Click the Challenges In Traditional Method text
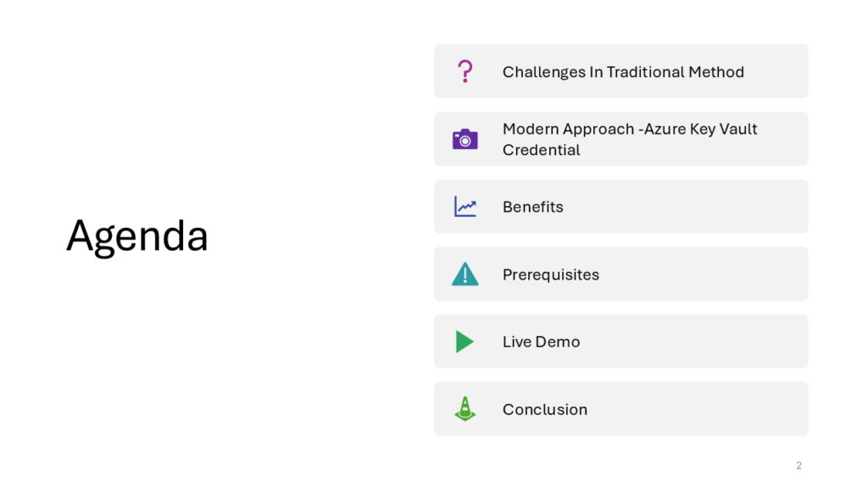Screen dimensions: 868x488 click(623, 72)
